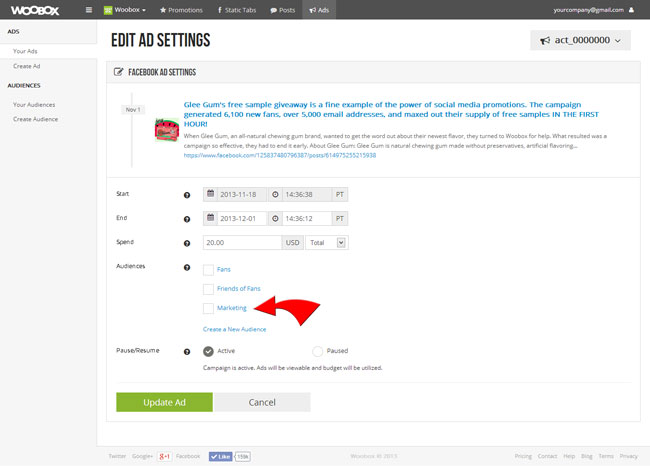The height and width of the screenshot is (466, 650).
Task: Click the Start time clock icon
Action: tap(275, 194)
